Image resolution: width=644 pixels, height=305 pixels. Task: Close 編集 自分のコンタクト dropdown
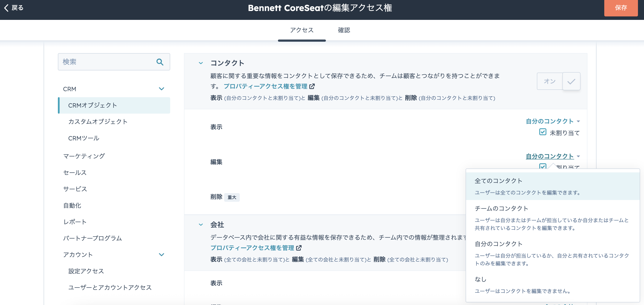coord(553,156)
